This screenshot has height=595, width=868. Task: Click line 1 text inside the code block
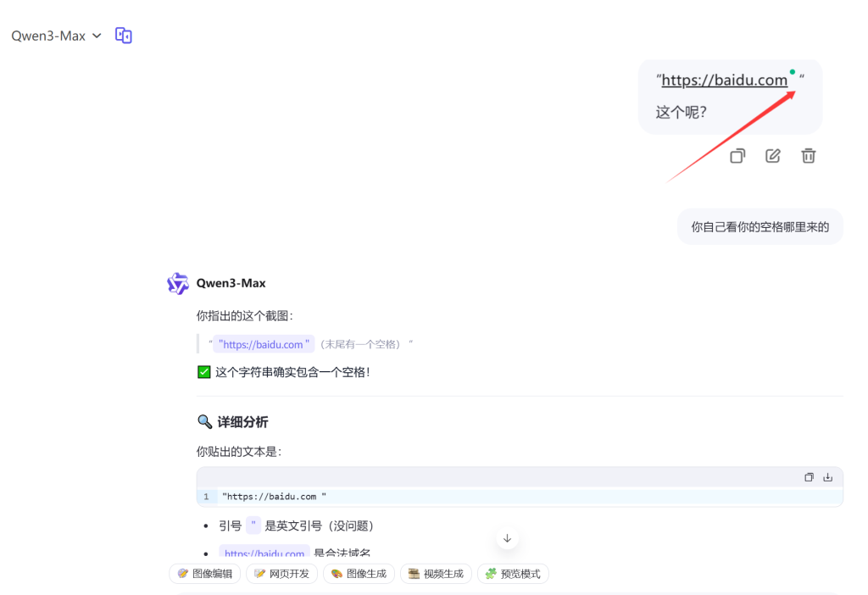(274, 497)
